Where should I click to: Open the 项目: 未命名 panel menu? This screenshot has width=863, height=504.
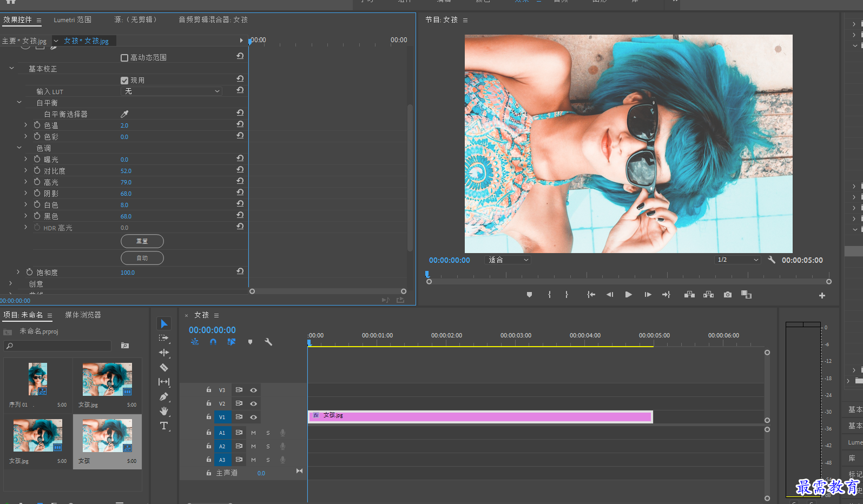point(50,315)
